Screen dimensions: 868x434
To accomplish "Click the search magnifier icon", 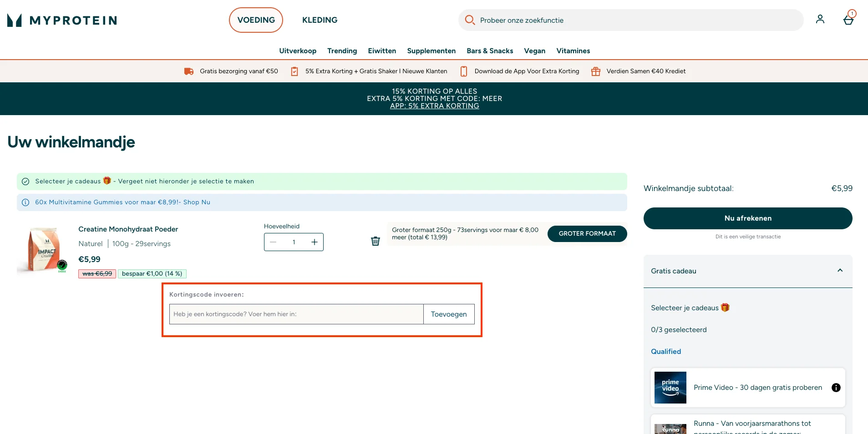I will (x=470, y=20).
